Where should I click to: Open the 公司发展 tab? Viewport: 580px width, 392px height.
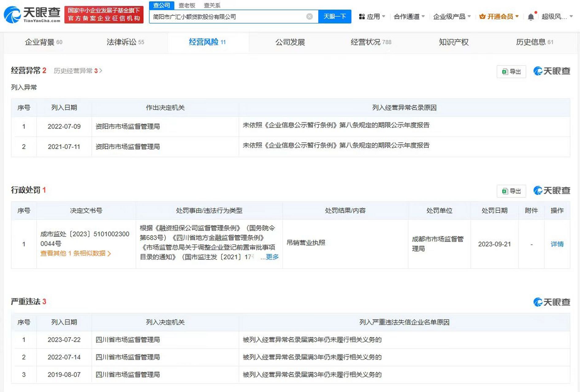pos(290,42)
